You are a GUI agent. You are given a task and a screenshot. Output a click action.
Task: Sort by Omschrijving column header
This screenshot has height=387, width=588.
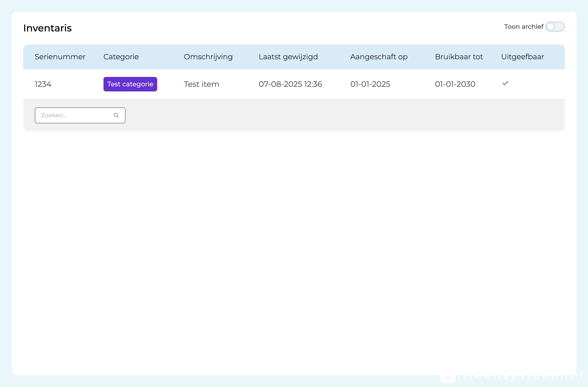(208, 57)
